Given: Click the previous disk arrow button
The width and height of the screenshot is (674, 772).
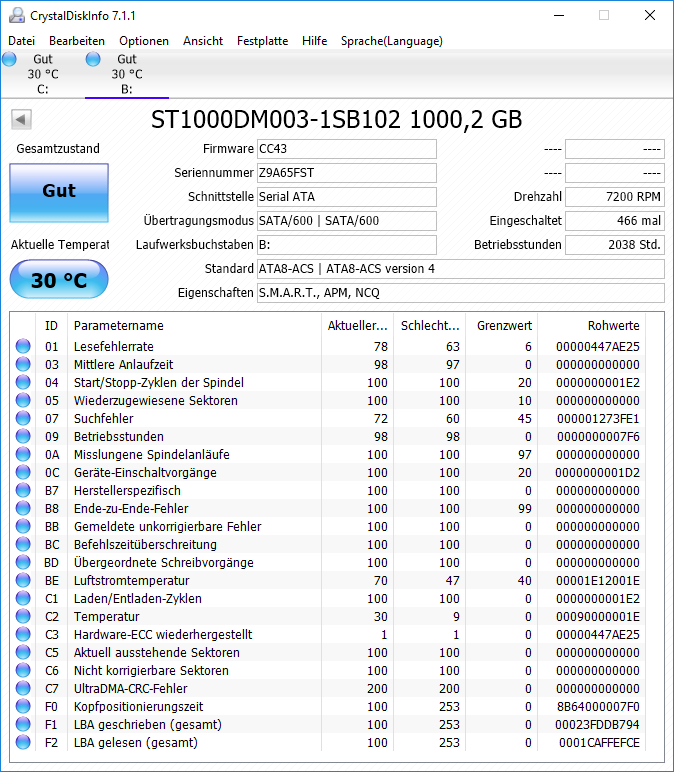Looking at the screenshot, I should [21, 119].
